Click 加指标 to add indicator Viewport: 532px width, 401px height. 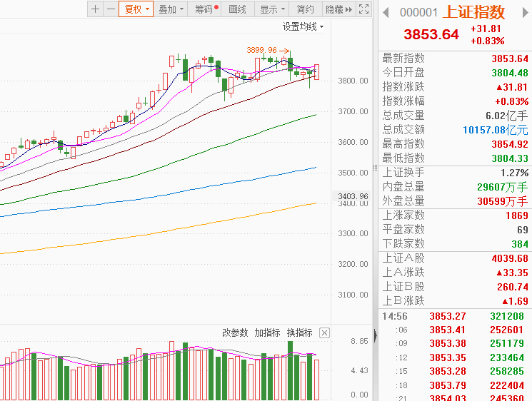point(267,333)
